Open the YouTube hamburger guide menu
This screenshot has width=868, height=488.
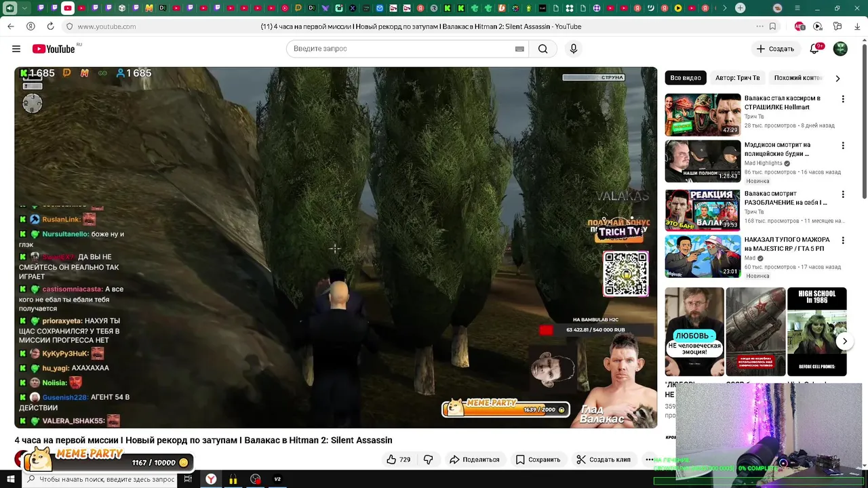[16, 49]
